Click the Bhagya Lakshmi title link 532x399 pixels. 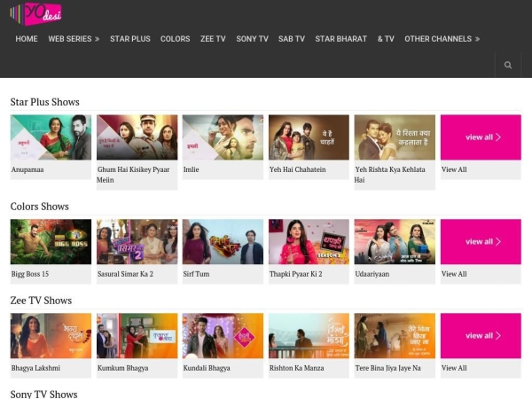pyautogui.click(x=35, y=368)
